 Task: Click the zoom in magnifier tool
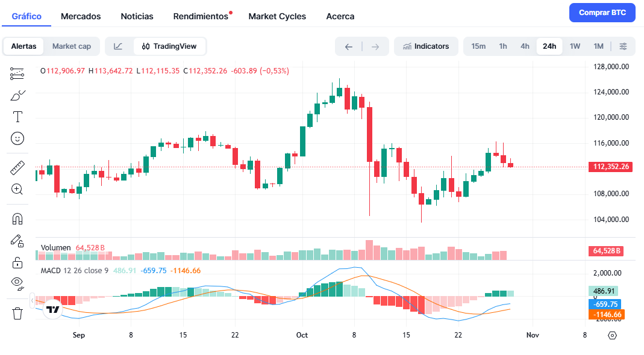pyautogui.click(x=17, y=190)
